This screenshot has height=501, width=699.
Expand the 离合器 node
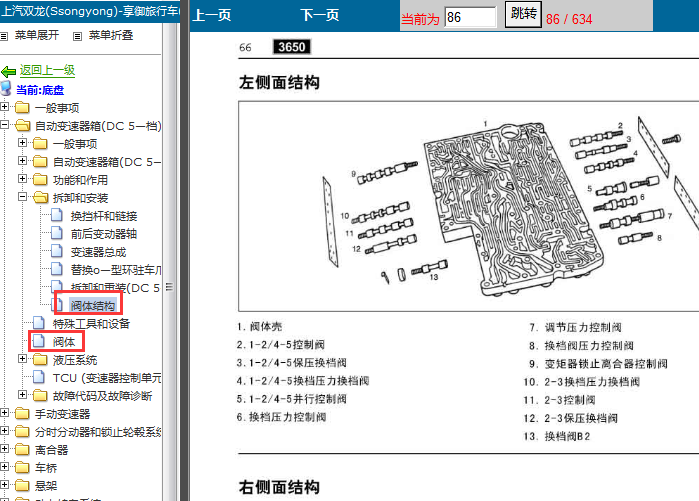click(4, 449)
